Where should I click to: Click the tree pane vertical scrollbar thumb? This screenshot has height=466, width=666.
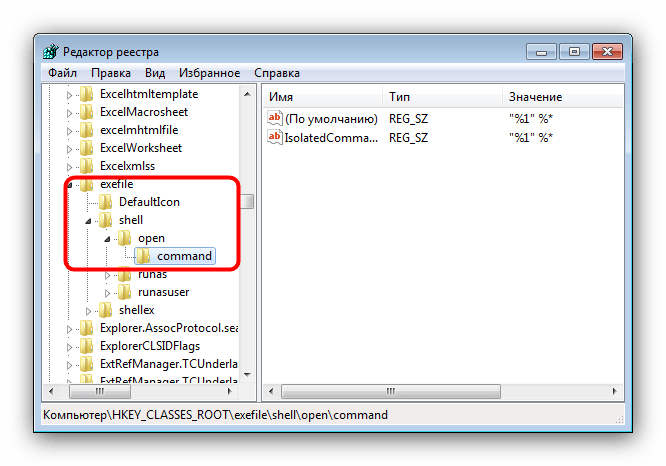pyautogui.click(x=248, y=201)
